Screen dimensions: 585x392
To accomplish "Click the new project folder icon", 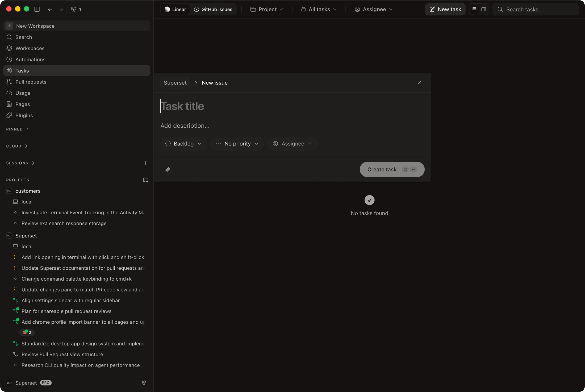I will (145, 180).
